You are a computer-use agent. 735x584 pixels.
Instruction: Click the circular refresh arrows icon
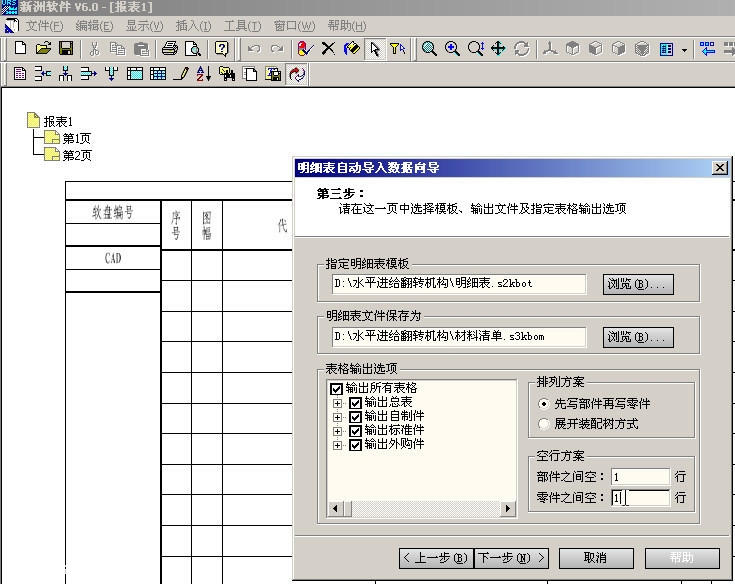pyautogui.click(x=521, y=49)
